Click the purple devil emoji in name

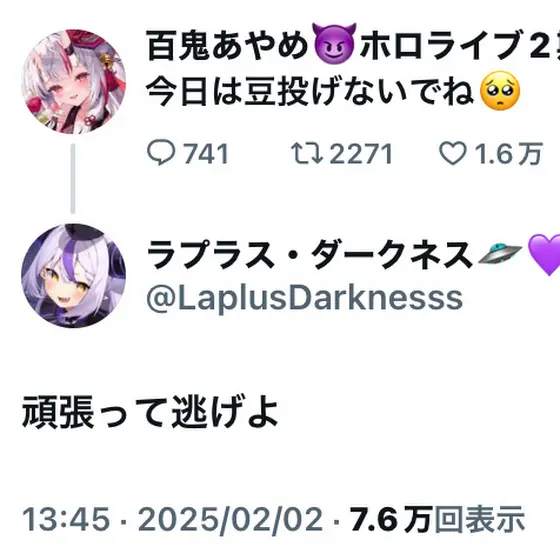click(334, 43)
